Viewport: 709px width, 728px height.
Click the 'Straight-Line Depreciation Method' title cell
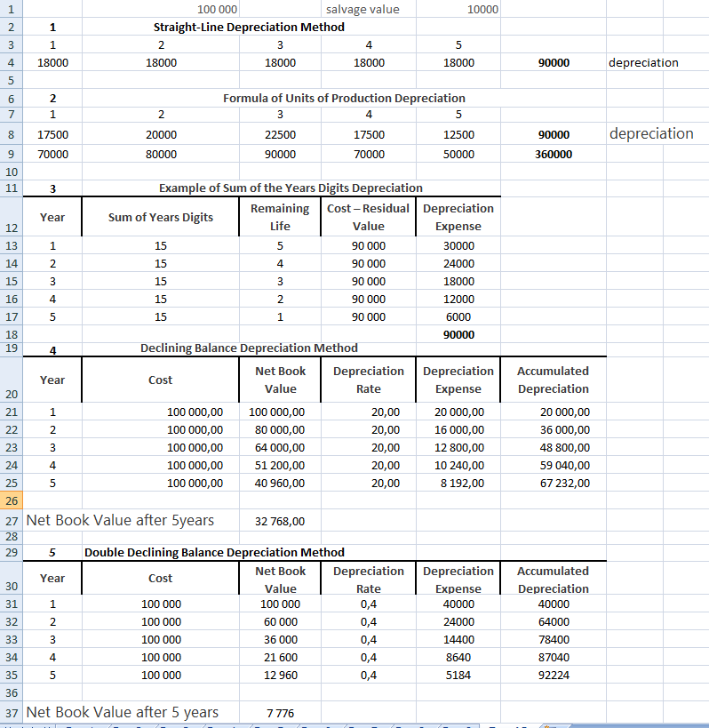pos(249,27)
